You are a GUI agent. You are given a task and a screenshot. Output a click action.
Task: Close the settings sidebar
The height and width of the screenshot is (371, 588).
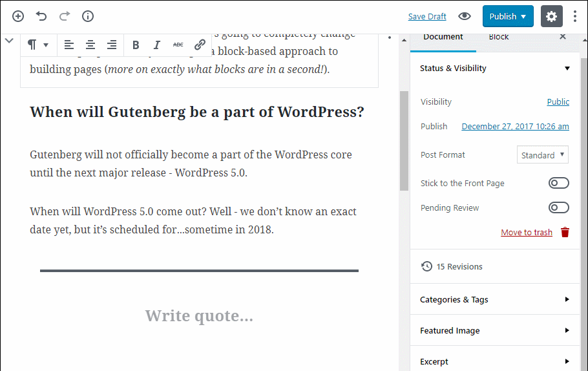point(563,37)
